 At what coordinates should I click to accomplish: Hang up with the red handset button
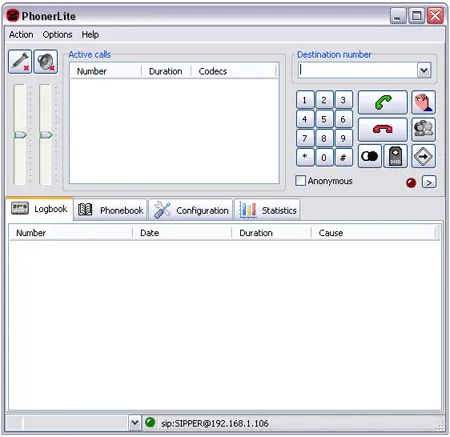383,129
